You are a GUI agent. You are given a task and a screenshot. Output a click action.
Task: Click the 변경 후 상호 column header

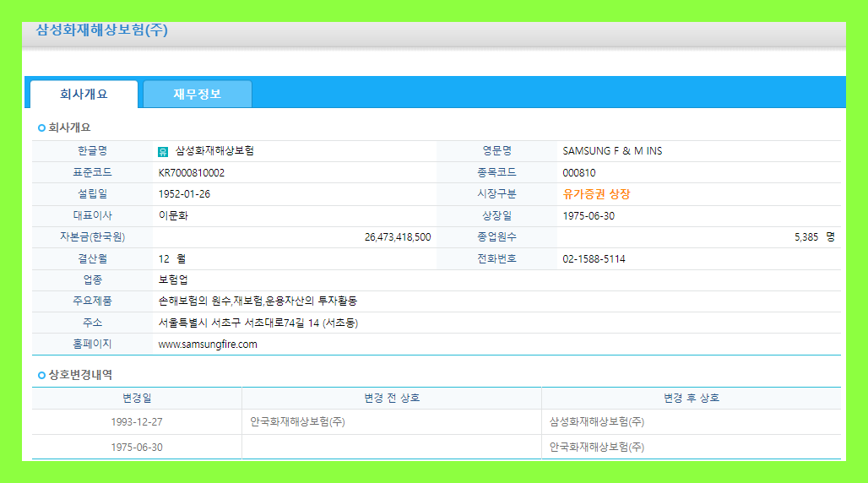(692, 399)
